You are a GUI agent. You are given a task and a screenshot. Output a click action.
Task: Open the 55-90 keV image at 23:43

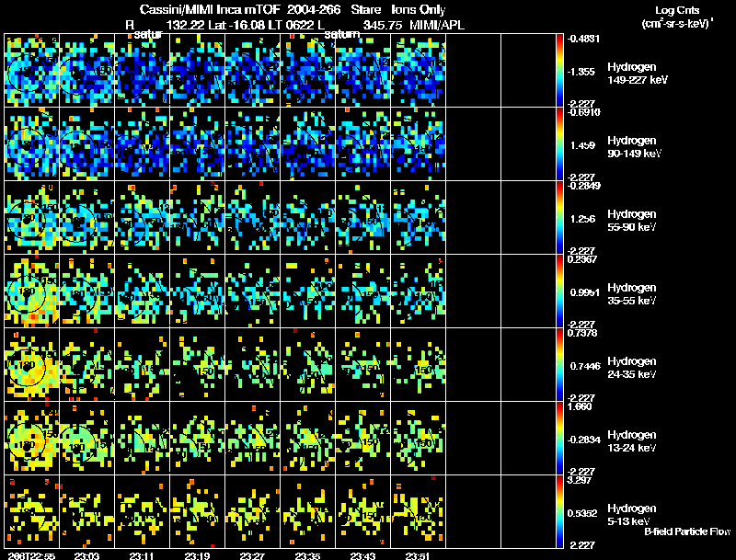coord(362,217)
